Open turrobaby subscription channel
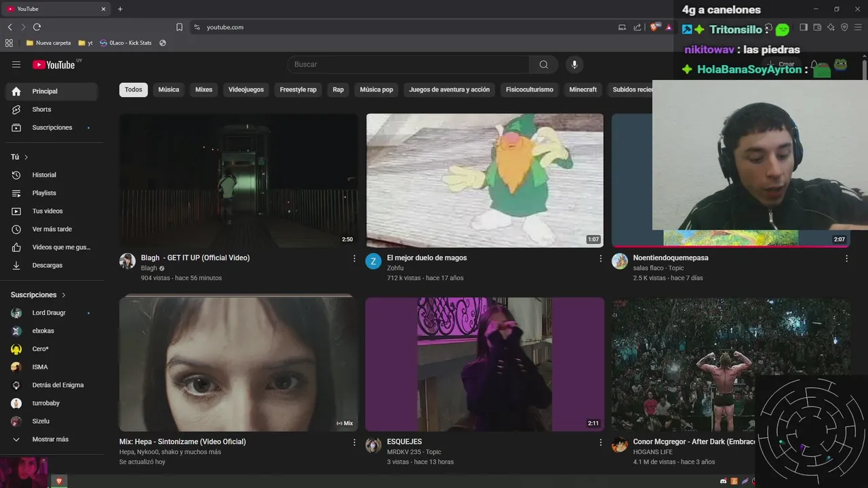The image size is (868, 488). pos(52,403)
